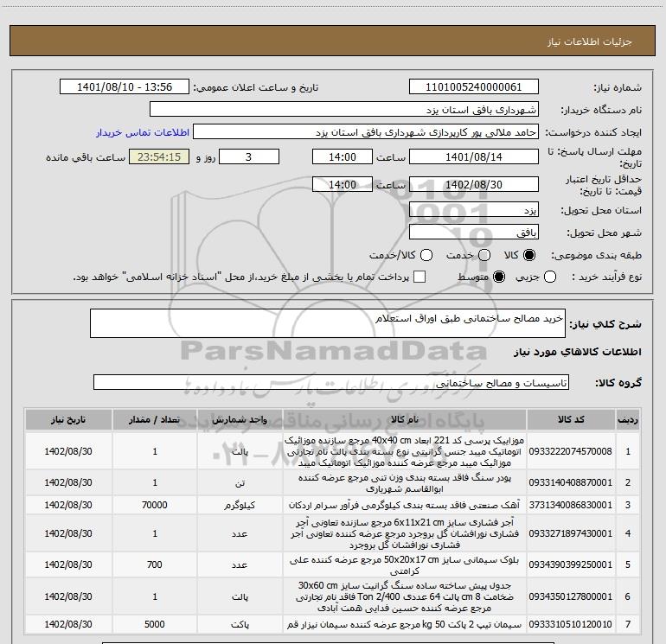666x644 pixels.
Task: Click the quantity value 70000
Action: coord(155,505)
